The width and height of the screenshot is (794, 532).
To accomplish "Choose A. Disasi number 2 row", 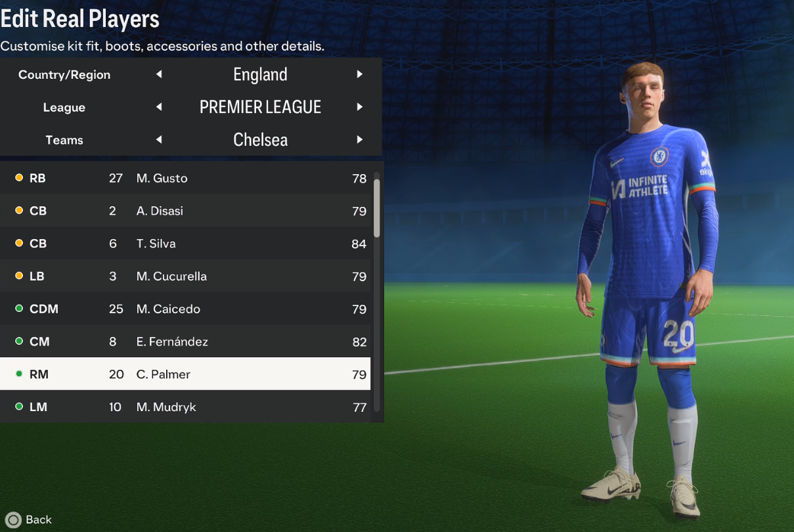I will 185,211.
